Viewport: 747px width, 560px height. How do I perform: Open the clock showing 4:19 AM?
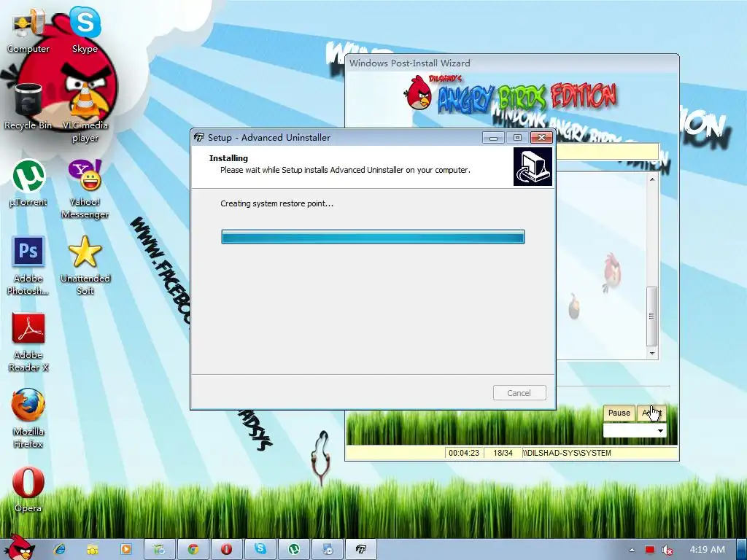click(707, 550)
